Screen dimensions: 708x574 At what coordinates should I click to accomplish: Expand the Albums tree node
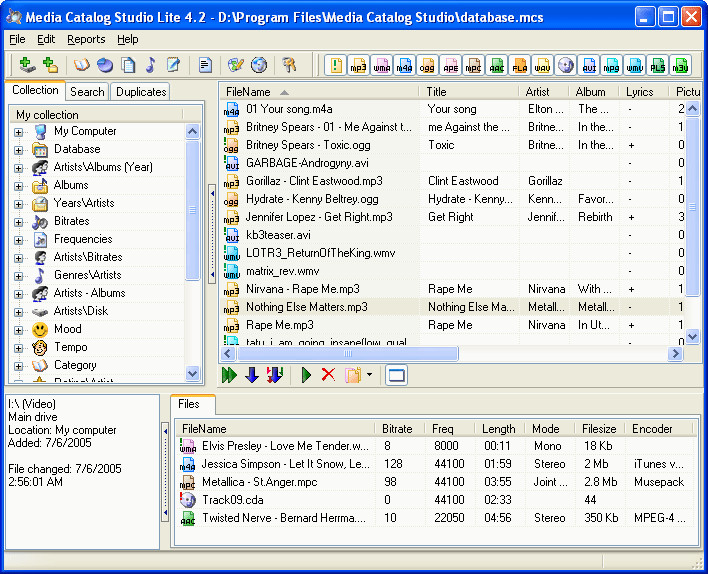click(x=19, y=186)
